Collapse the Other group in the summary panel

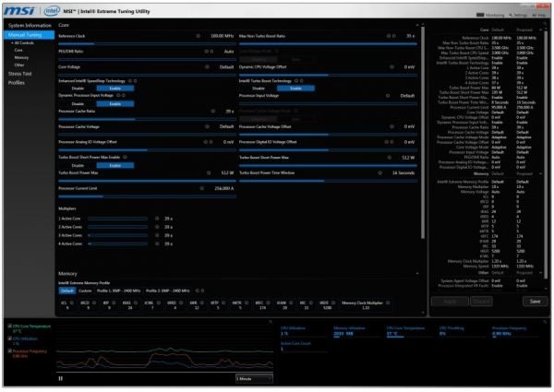pyautogui.click(x=540, y=273)
